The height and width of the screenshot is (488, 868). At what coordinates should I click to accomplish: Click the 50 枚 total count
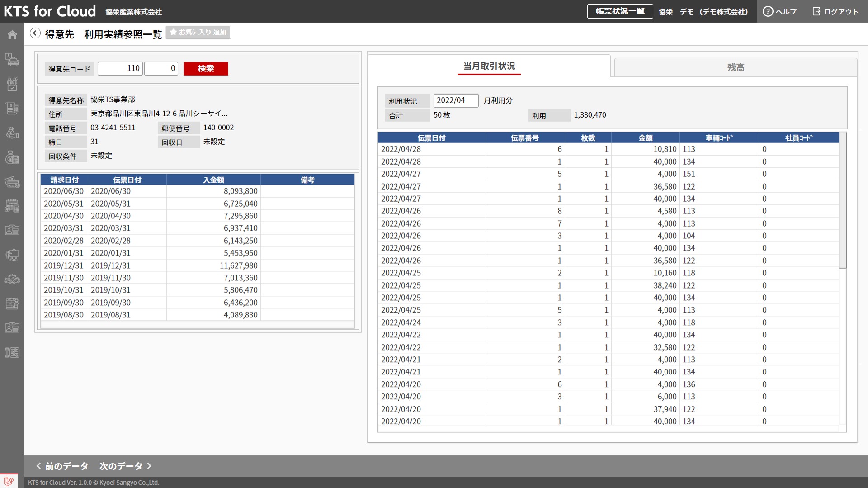tap(442, 115)
